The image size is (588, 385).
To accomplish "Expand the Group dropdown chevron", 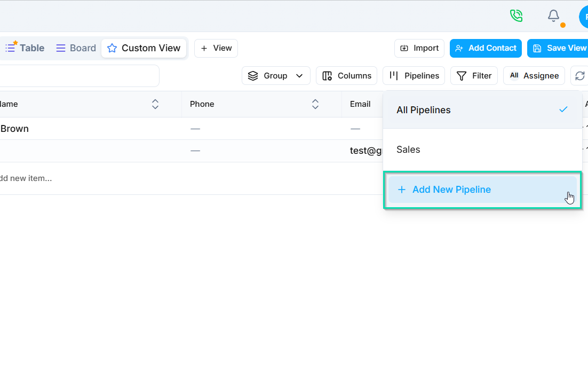I will click(x=299, y=75).
